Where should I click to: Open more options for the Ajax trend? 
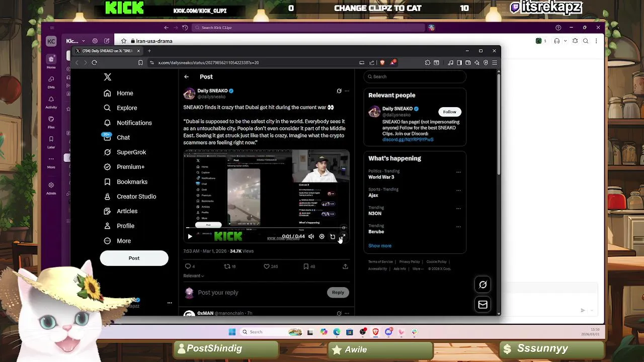click(458, 191)
